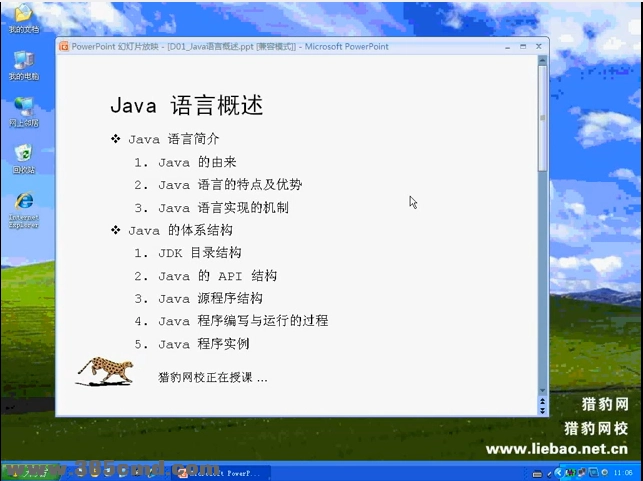The image size is (643, 481).
Task: Click the text "猎豹网校正在授课 ..."
Action: pos(213,377)
